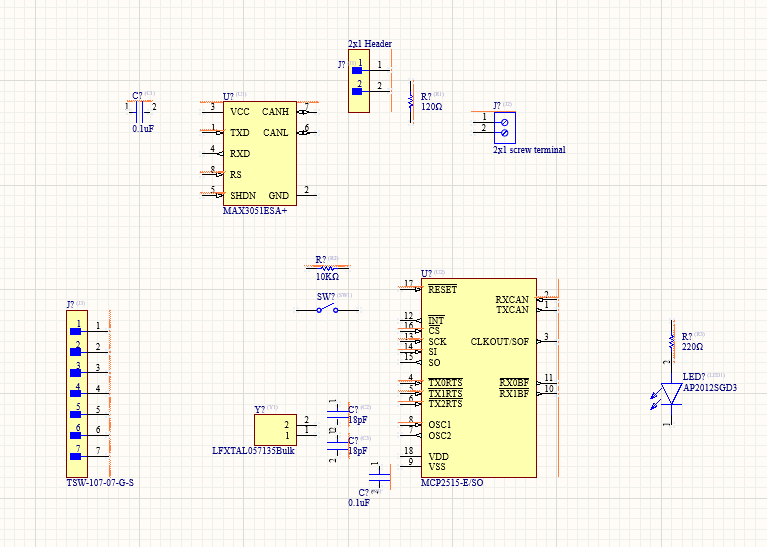Click the '2x1 screw terminal' label
This screenshot has width=767, height=547.
pos(529,150)
